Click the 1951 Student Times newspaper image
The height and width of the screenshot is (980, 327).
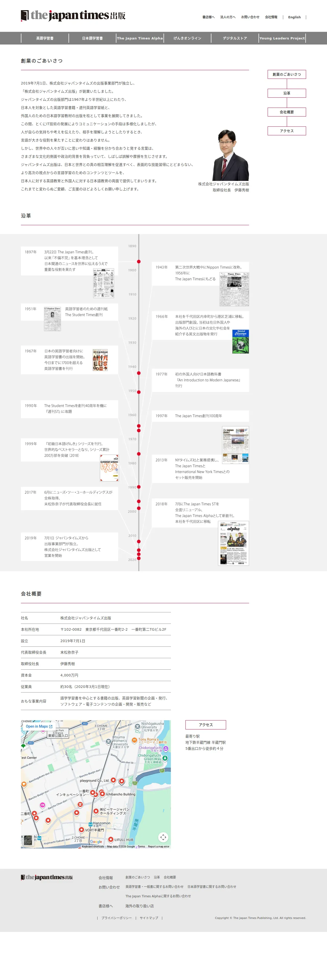pos(52,319)
